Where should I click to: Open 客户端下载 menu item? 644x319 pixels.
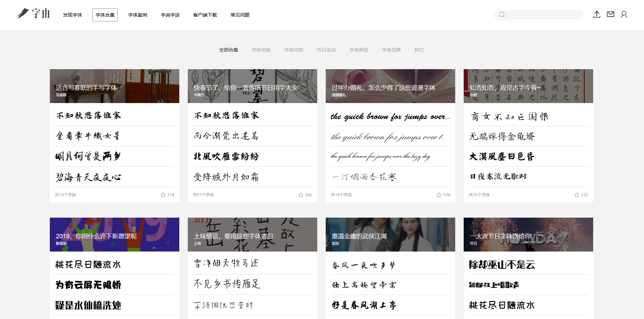pyautogui.click(x=205, y=15)
